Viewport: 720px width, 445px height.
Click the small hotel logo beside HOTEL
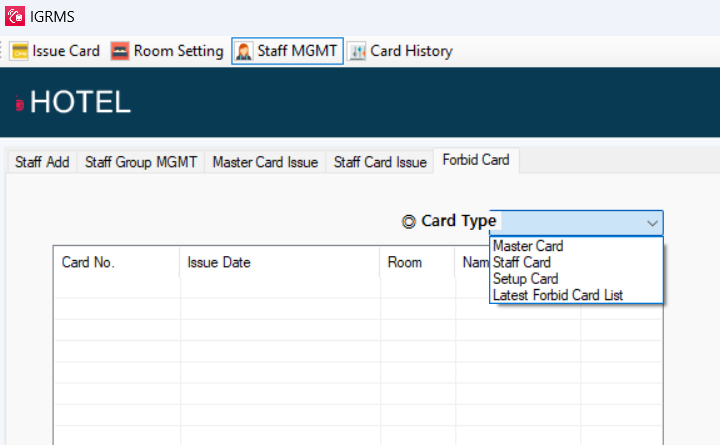tap(19, 103)
